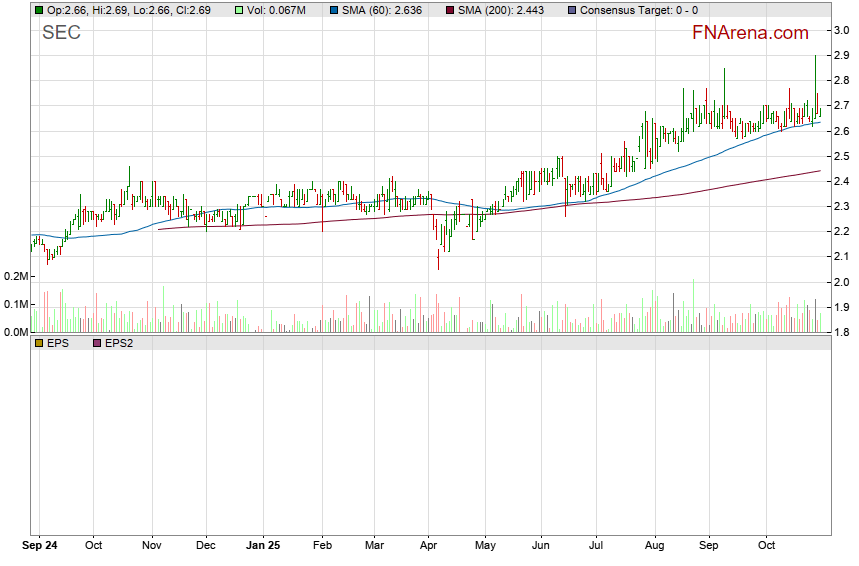Open the FNArena.com watermark link
The image size is (859, 566).
pyautogui.click(x=750, y=33)
